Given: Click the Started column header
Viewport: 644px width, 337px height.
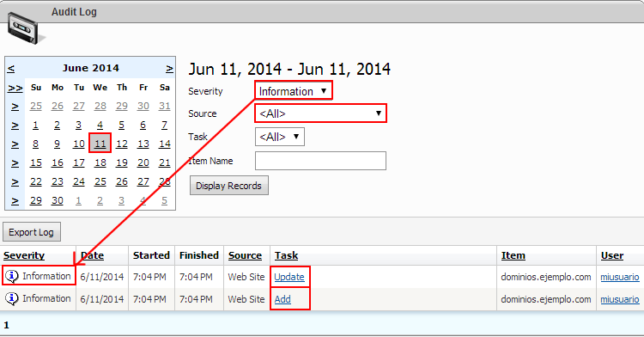Looking at the screenshot, I should tap(151, 255).
